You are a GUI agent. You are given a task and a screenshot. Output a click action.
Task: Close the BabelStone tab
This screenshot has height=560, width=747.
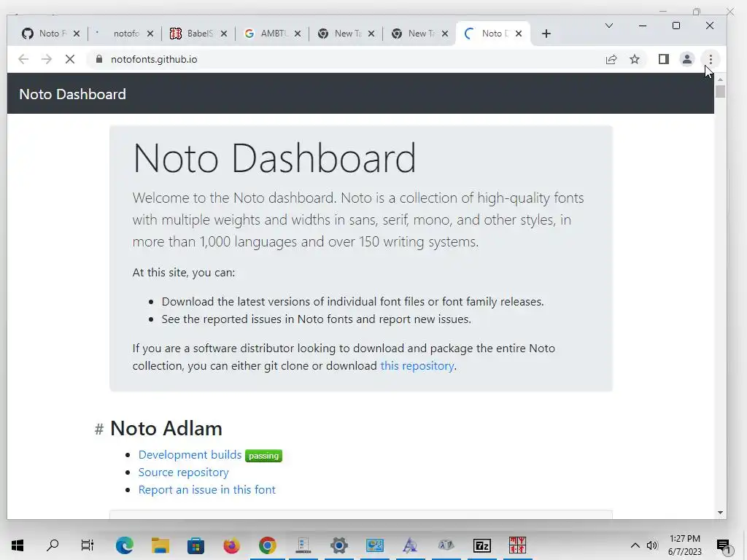(x=224, y=34)
